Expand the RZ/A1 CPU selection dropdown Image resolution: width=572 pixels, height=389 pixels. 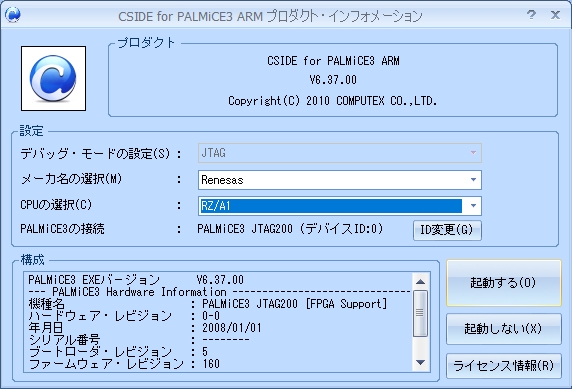point(340,206)
